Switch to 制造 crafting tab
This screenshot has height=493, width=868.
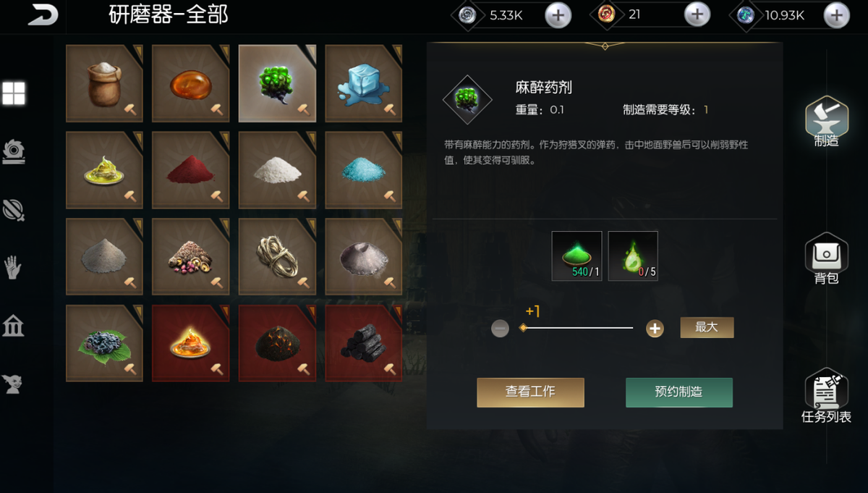coord(826,122)
